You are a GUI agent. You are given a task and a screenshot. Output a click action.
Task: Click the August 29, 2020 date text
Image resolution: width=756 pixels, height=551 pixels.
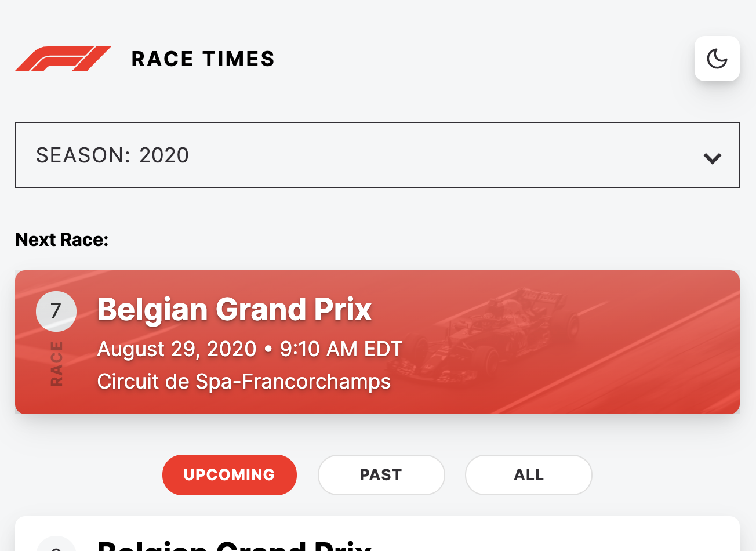pyautogui.click(x=176, y=349)
